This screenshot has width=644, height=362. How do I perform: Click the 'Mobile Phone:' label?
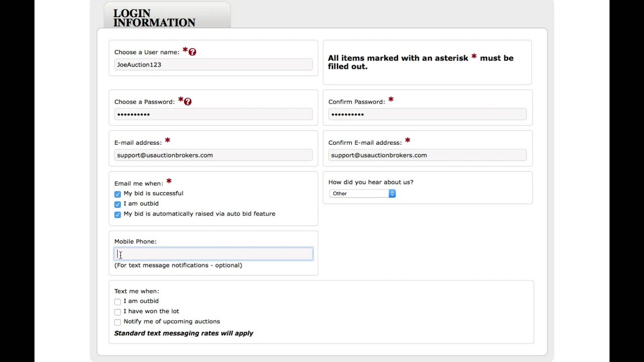point(135,241)
